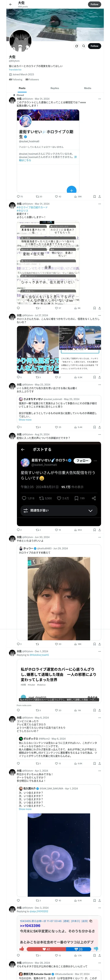The width and height of the screenshot is (110, 980).
Task: Switch to the Replies tab
Action: point(55,88)
